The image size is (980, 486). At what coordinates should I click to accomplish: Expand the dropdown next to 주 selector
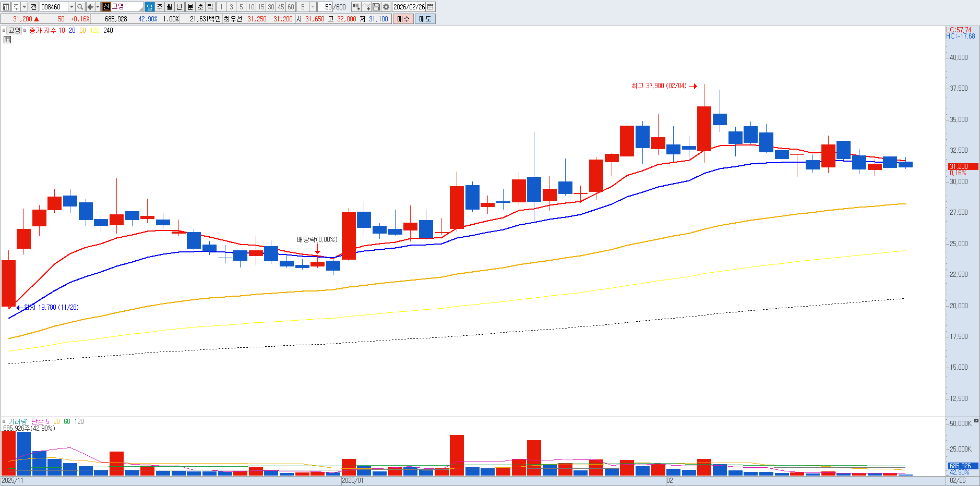(24, 7)
